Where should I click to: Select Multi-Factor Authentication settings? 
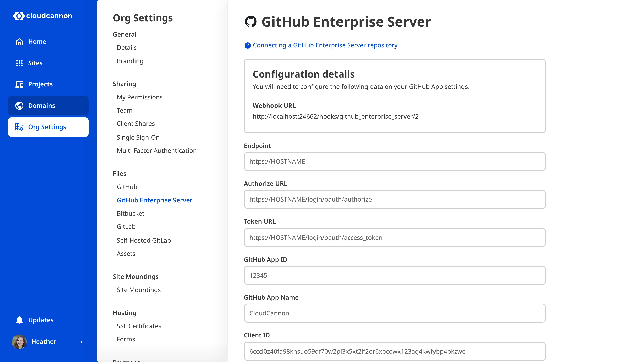click(157, 150)
